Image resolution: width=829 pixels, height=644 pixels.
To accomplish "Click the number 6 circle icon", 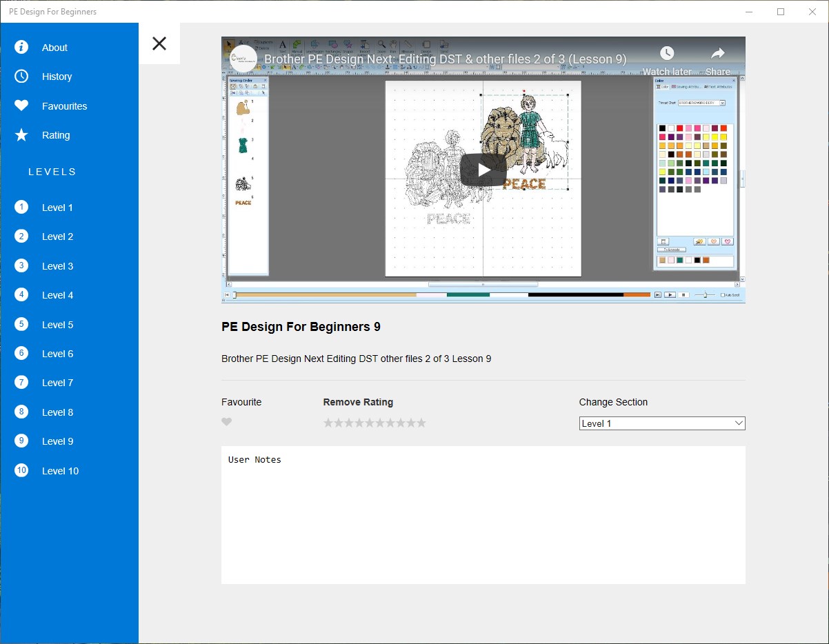I will pyautogui.click(x=21, y=353).
